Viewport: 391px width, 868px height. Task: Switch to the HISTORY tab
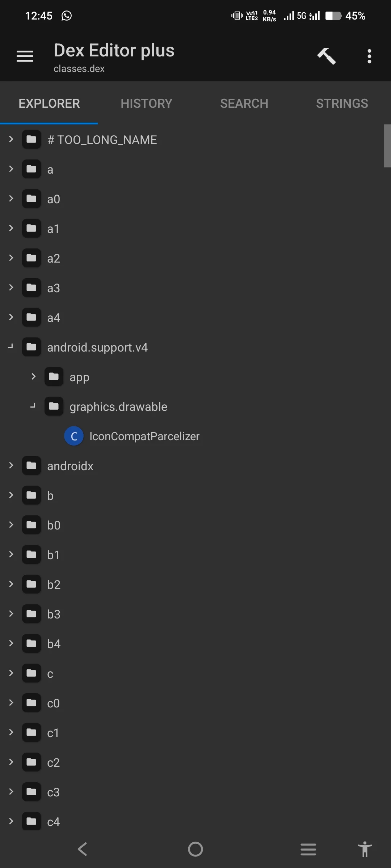click(x=146, y=103)
